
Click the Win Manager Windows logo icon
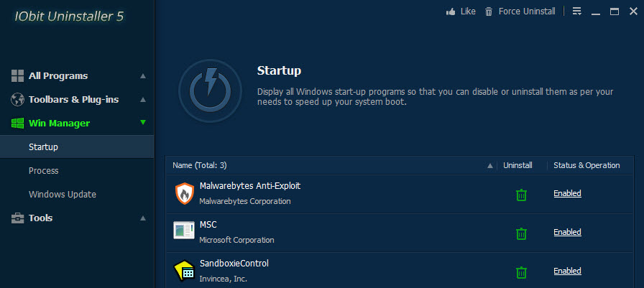point(17,123)
